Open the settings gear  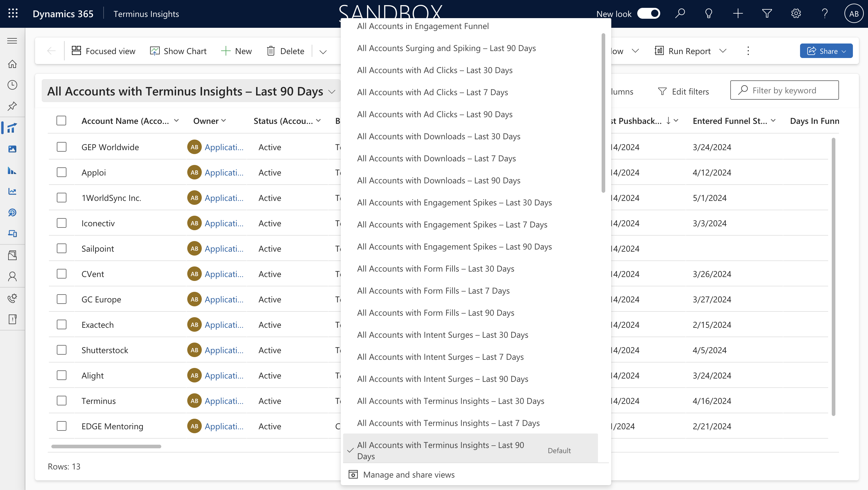click(796, 14)
